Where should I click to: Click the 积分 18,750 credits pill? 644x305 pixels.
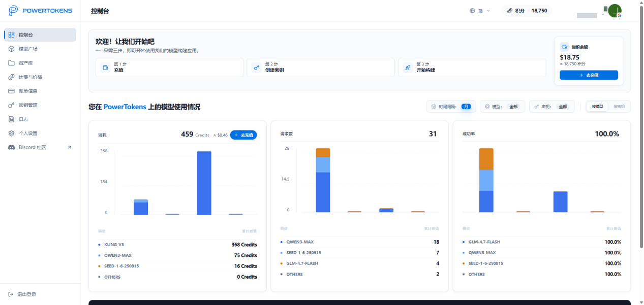click(x=527, y=11)
